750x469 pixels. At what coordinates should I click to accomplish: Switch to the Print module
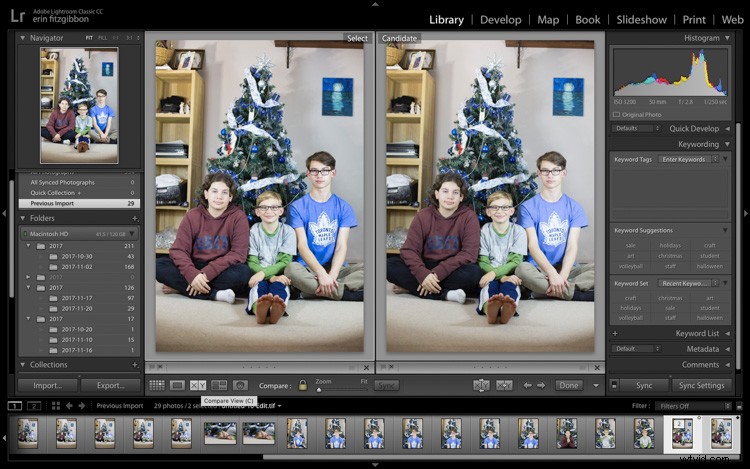(x=694, y=20)
